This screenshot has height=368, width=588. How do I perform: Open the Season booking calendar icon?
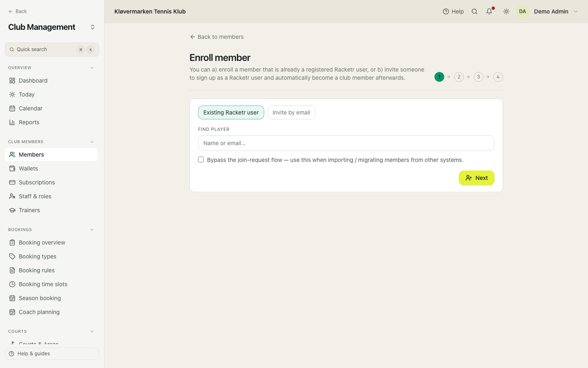tap(12, 298)
